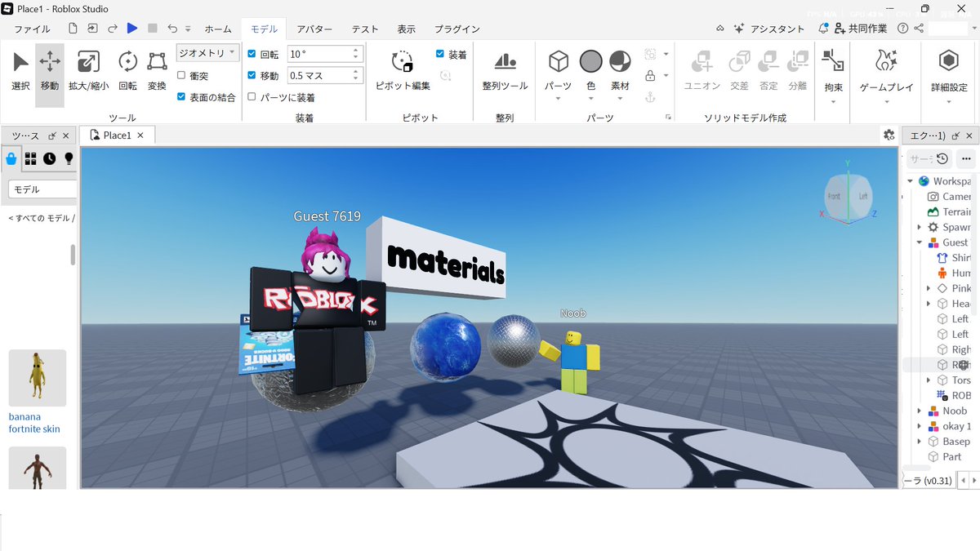Screen dimensions: 980x551
Task: Expand the 色 dropdown arrow
Action: point(591,100)
